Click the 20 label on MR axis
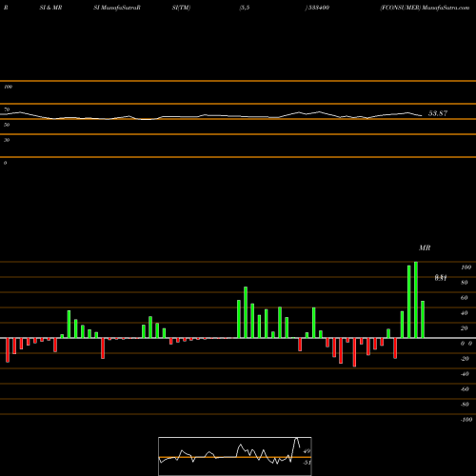This screenshot has width=476, height=476. point(465,328)
